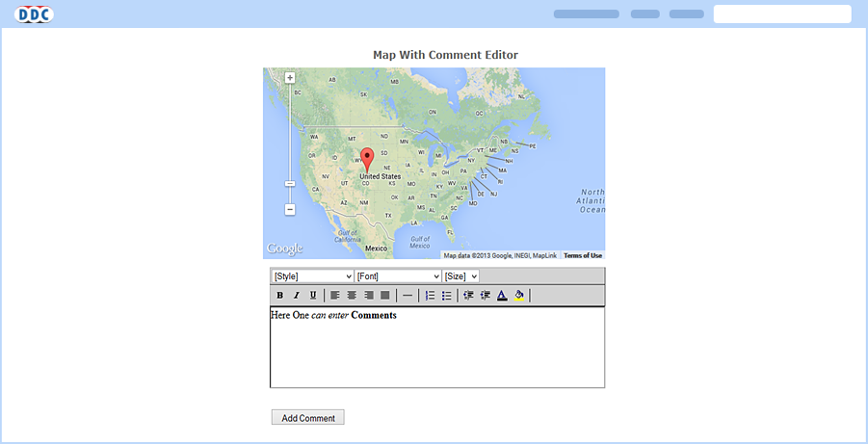This screenshot has height=444, width=868.
Task: Click the WA state label on map
Action: [314, 137]
